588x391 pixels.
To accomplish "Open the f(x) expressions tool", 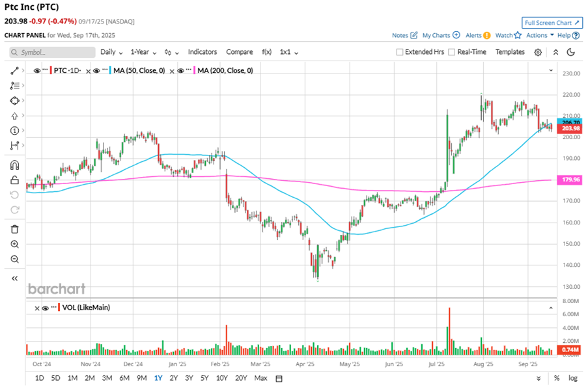I will (266, 52).
